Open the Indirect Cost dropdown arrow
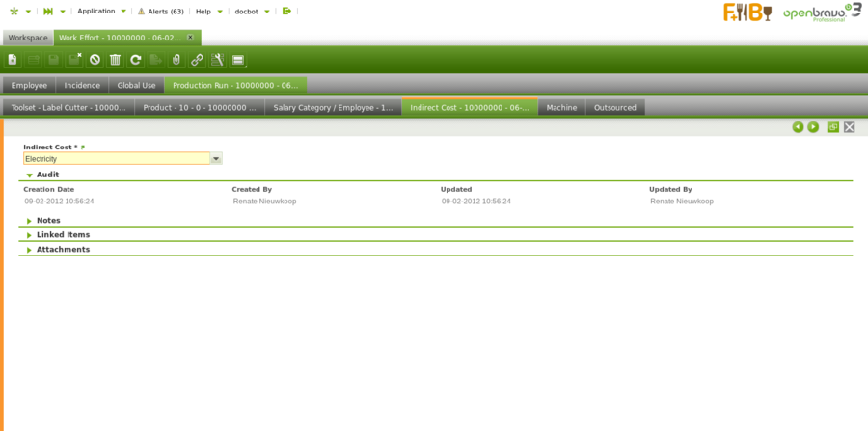 coord(216,158)
